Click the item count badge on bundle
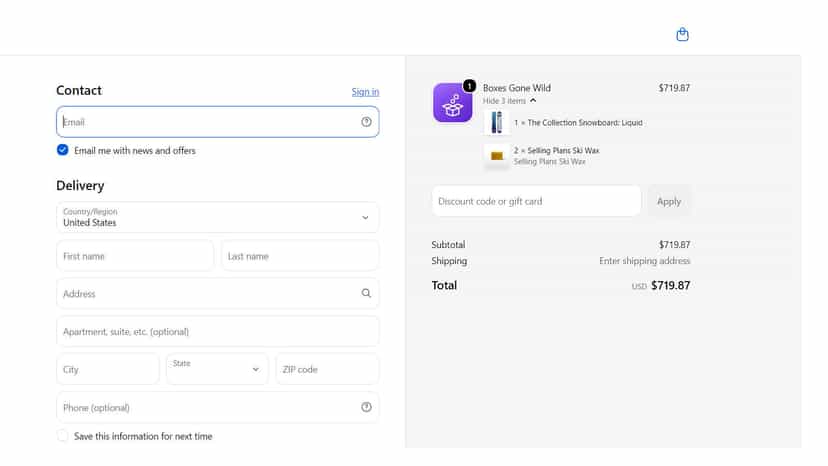This screenshot has width=828, height=466. click(x=469, y=86)
